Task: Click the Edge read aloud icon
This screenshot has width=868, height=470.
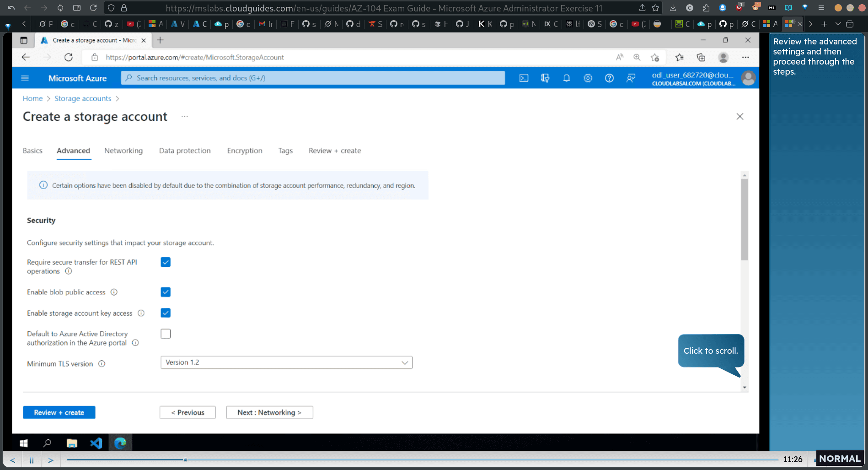Action: tap(619, 57)
